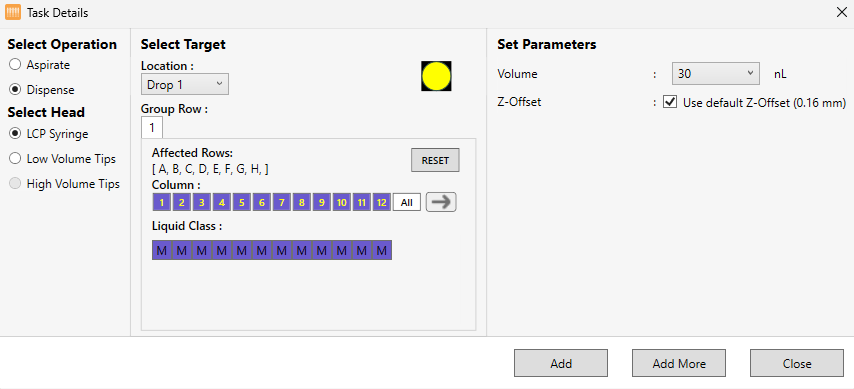Select column 7 square button
This screenshot has height=389, width=854.
(282, 203)
